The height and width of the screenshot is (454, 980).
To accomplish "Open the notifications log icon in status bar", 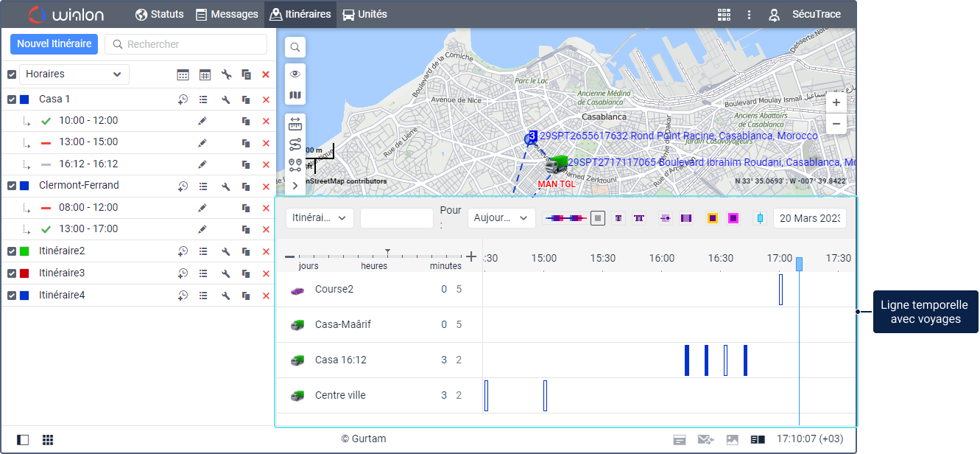I will pos(680,440).
